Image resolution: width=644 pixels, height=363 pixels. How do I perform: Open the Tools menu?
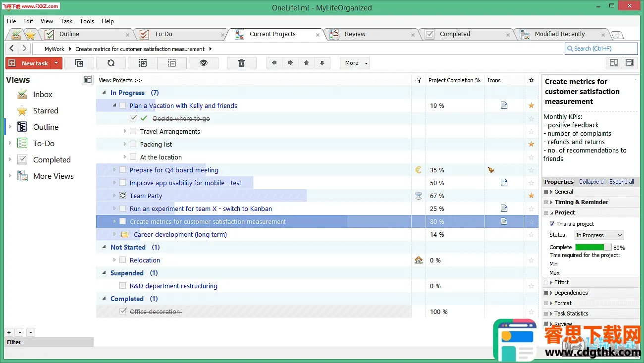[x=87, y=21]
